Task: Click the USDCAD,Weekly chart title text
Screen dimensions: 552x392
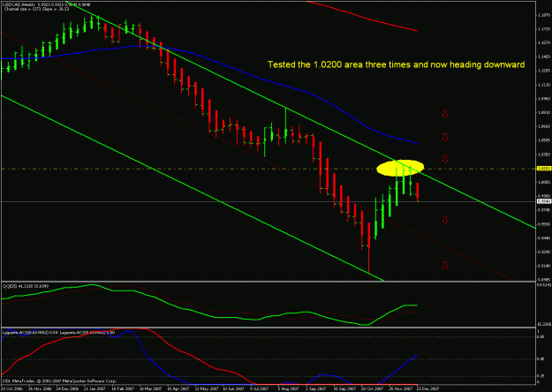Action: pyautogui.click(x=47, y=4)
